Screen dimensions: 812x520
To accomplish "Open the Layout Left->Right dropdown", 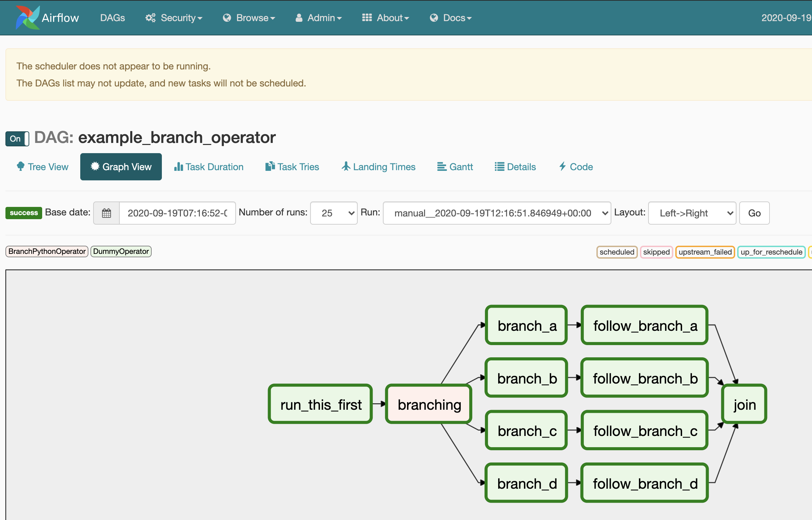I will (692, 213).
